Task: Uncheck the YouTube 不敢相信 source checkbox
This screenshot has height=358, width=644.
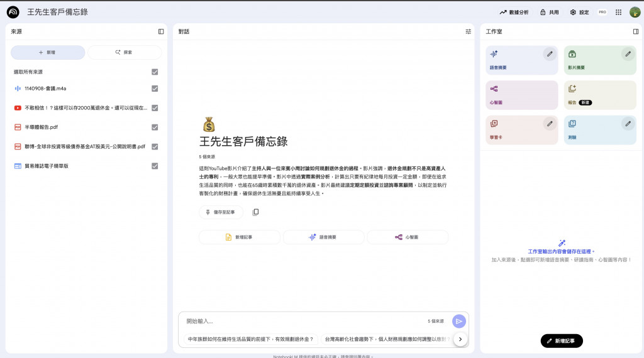Action: coord(155,108)
